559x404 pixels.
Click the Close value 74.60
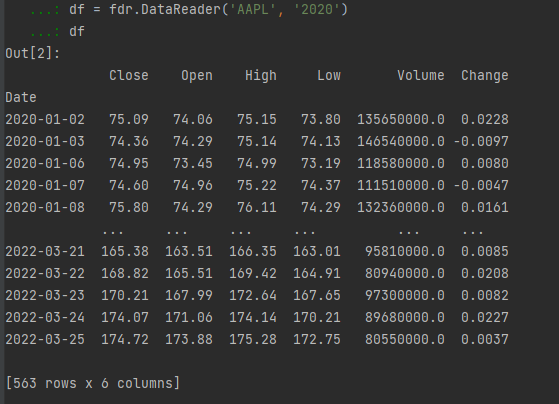click(x=129, y=185)
